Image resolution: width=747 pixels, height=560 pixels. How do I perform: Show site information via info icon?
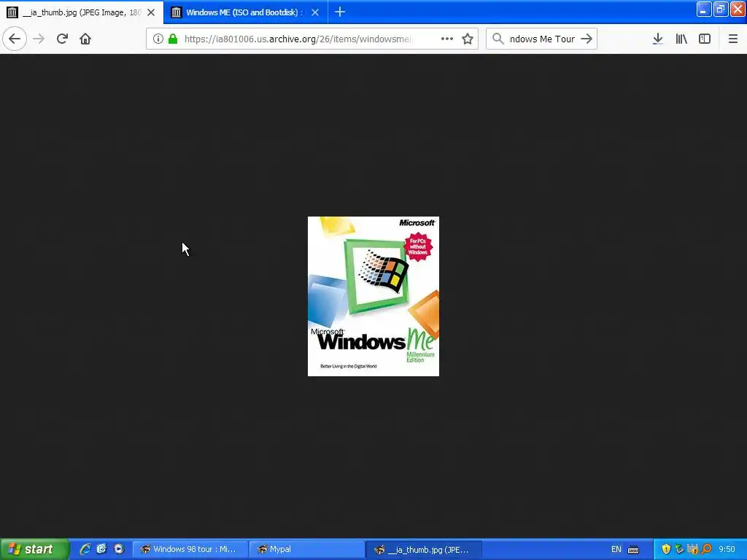point(158,39)
